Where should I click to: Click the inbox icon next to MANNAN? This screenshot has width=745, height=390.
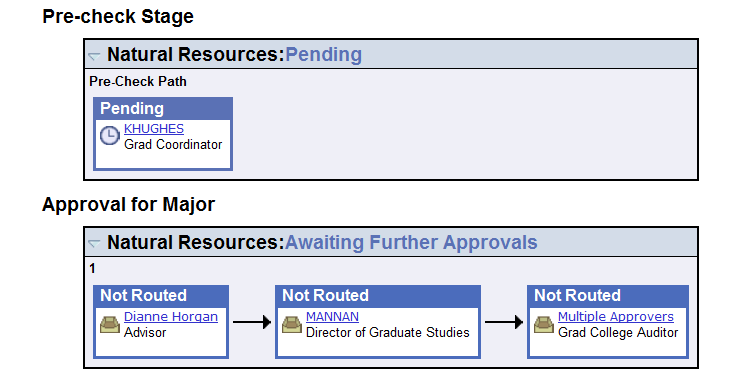click(292, 325)
